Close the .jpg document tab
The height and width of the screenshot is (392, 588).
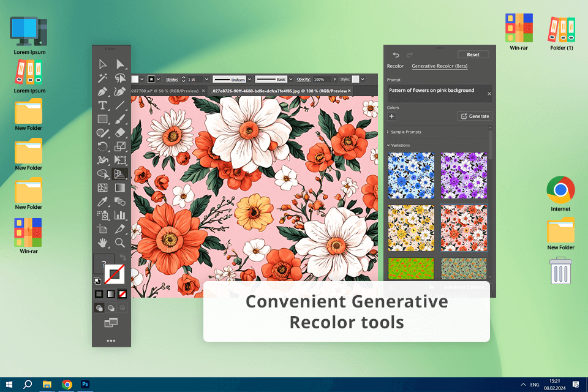[x=349, y=91]
